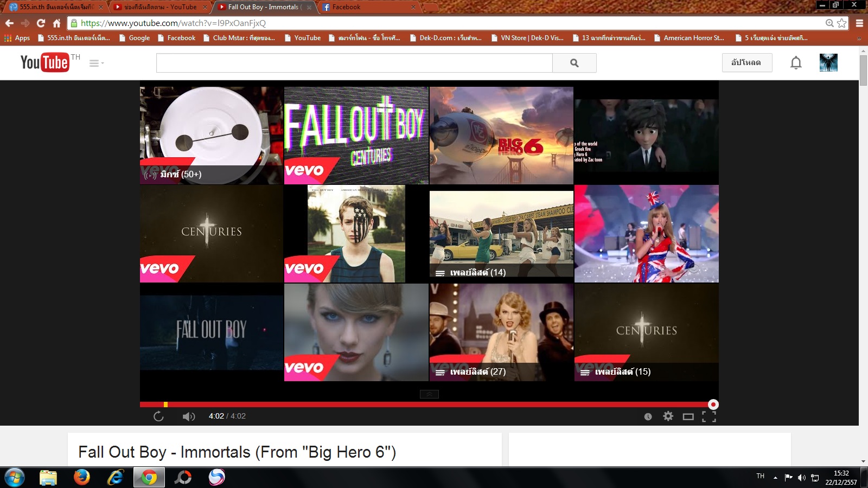Image resolution: width=868 pixels, height=488 pixels.
Task: Open the dark Fall Out Boy text thumbnail
Action: (212, 332)
